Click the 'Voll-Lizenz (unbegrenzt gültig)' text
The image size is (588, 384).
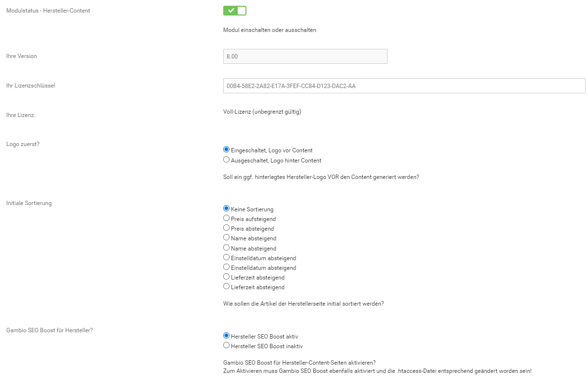262,112
